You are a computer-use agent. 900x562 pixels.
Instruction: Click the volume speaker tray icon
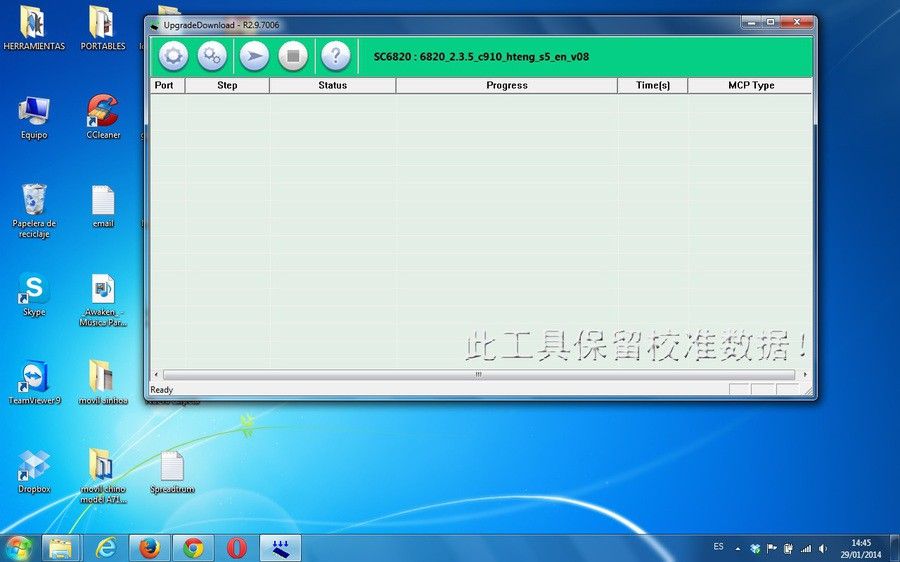(x=823, y=549)
